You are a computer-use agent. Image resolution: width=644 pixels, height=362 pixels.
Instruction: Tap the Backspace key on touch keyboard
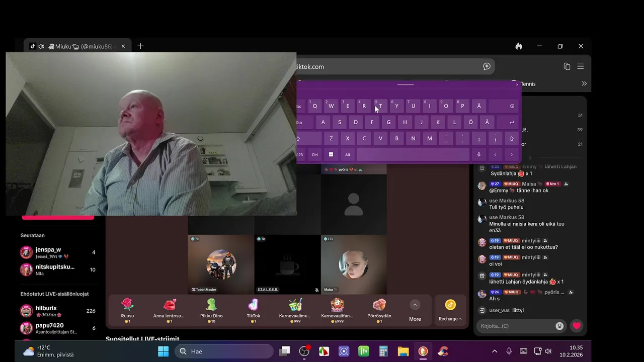(x=504, y=106)
